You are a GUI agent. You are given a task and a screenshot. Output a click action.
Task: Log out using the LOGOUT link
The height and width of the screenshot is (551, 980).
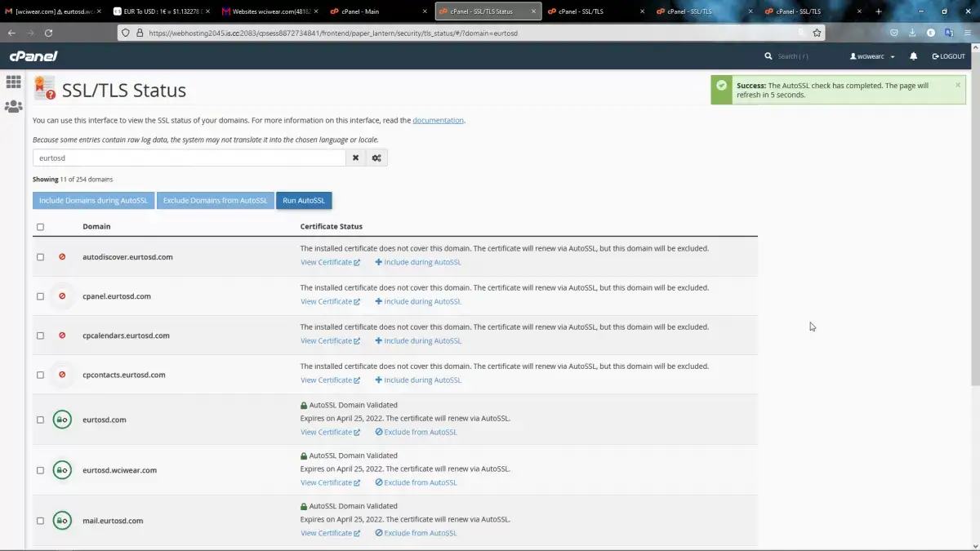point(949,56)
